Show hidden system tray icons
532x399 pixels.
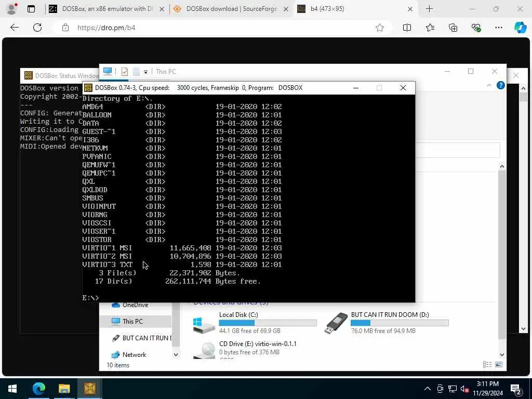[428, 389]
